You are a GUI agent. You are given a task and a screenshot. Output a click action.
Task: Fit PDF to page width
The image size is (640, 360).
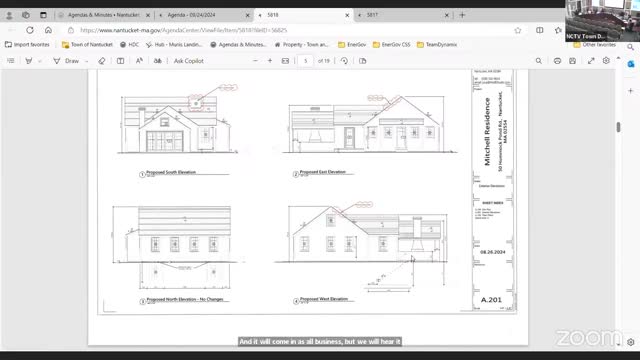click(285, 61)
